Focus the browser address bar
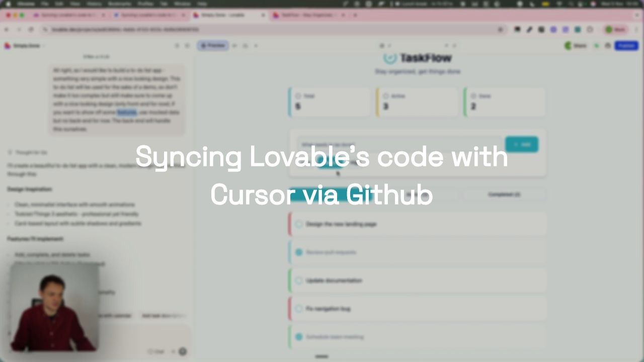 (x=272, y=30)
